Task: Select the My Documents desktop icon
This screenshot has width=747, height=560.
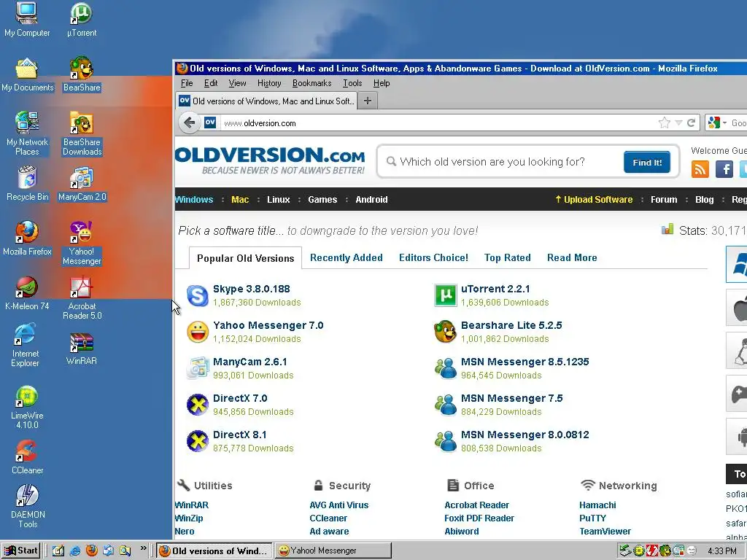Action: [x=27, y=74]
